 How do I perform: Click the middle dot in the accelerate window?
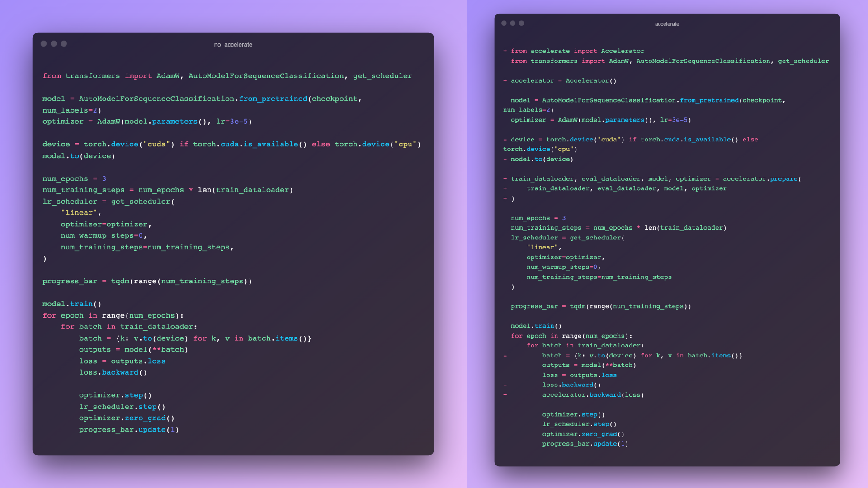click(513, 23)
